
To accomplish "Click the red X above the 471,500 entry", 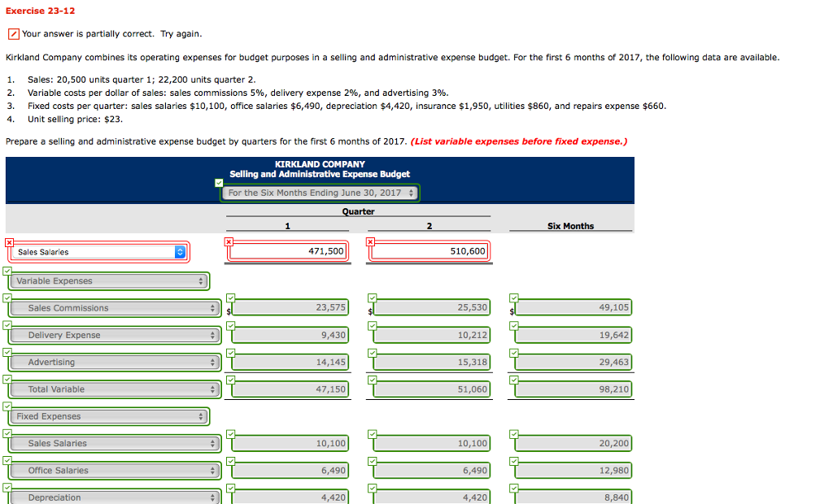I will 229,241.
